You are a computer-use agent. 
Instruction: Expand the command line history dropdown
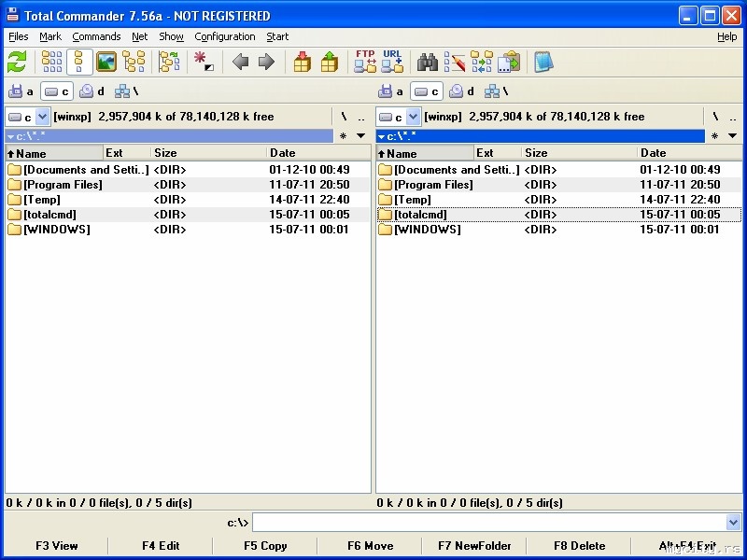(x=733, y=523)
